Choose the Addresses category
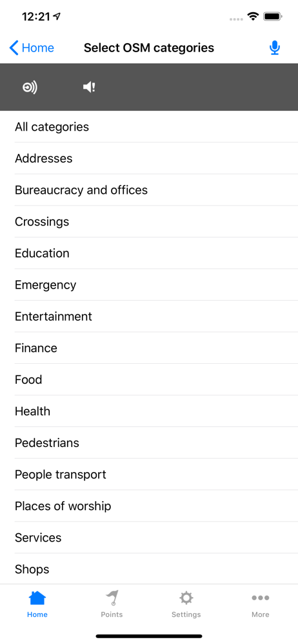Viewport: 298px width, 644px height. coord(149,158)
